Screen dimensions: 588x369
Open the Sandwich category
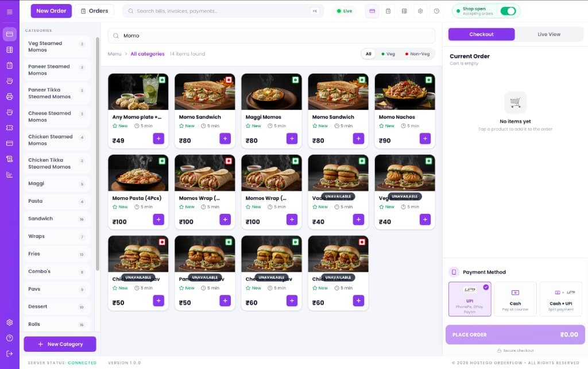tap(57, 218)
